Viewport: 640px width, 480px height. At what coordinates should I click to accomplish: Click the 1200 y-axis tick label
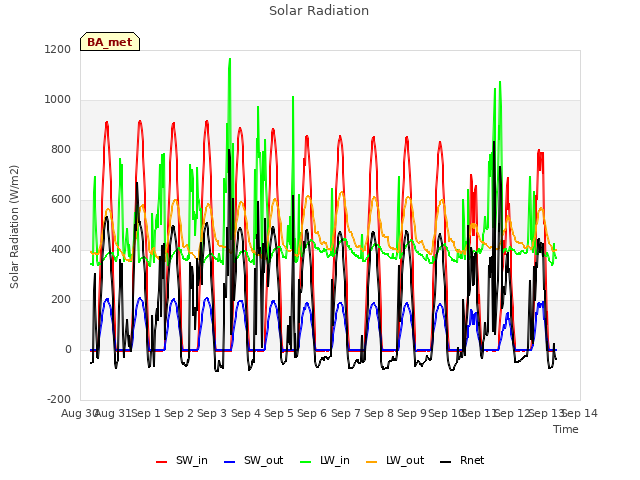(58, 49)
